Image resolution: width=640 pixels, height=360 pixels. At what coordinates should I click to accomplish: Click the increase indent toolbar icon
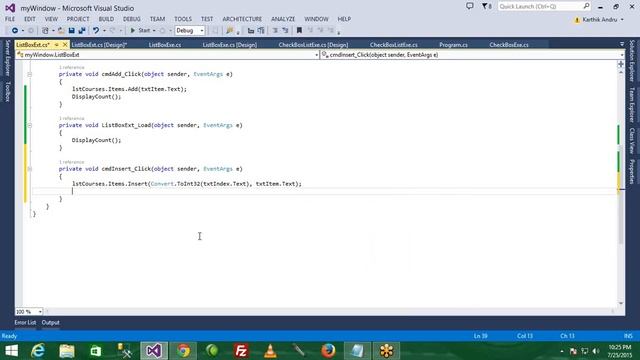point(285,31)
